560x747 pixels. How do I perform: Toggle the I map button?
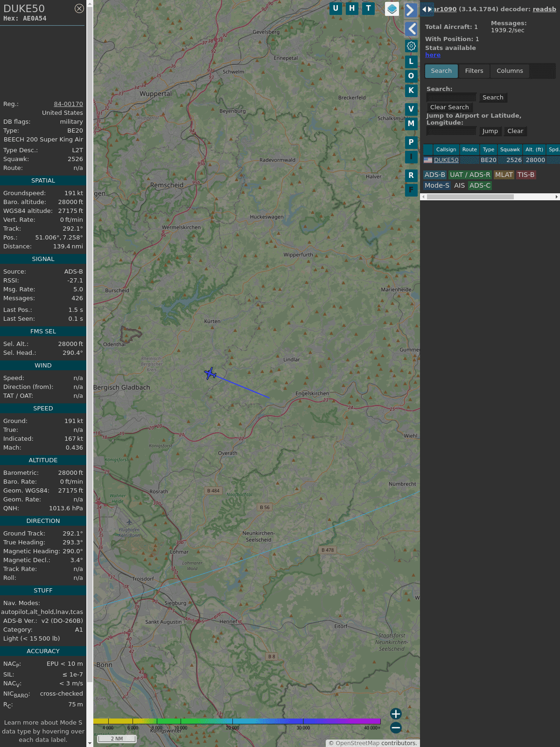tap(411, 156)
